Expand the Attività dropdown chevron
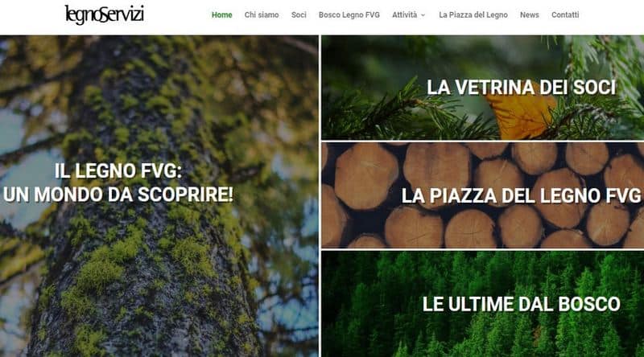Image resolution: width=644 pixels, height=357 pixels. (423, 15)
